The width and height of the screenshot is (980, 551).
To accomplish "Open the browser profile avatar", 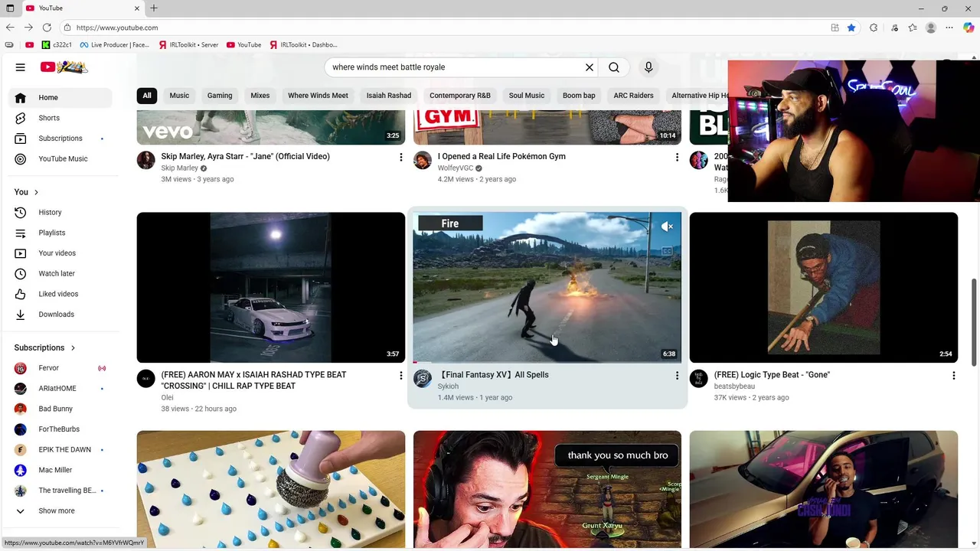I will (931, 28).
